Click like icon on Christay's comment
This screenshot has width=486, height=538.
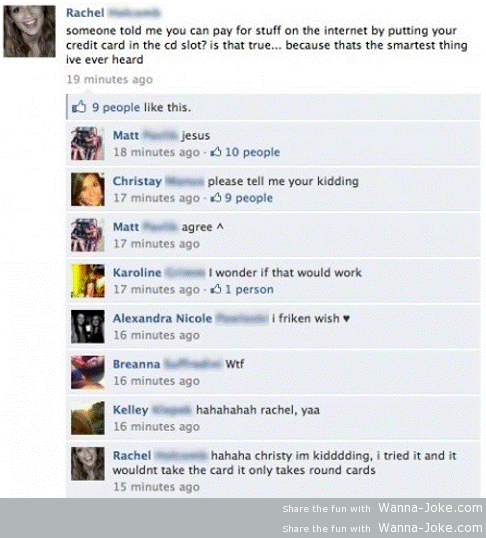pos(216,197)
